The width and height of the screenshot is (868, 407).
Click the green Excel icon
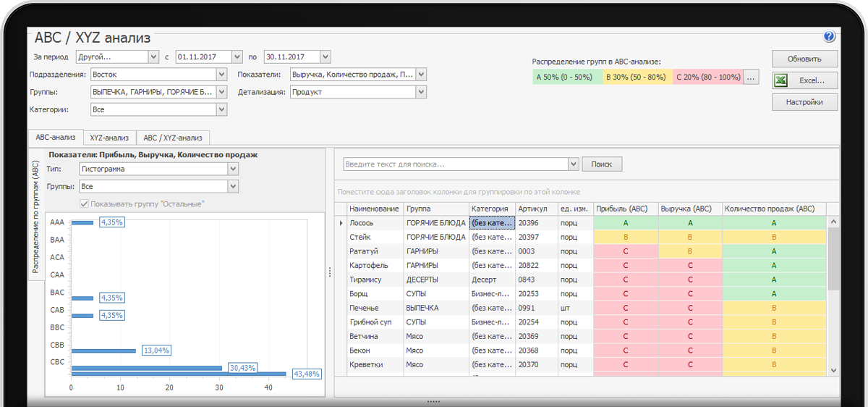(x=781, y=80)
